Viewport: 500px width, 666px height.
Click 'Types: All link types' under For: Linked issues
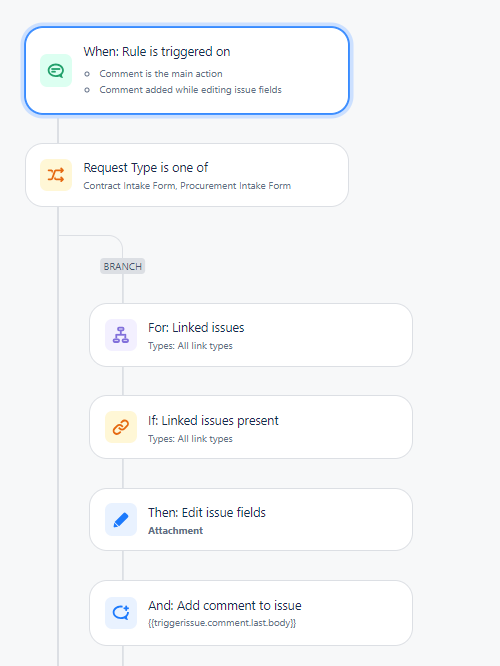click(190, 346)
